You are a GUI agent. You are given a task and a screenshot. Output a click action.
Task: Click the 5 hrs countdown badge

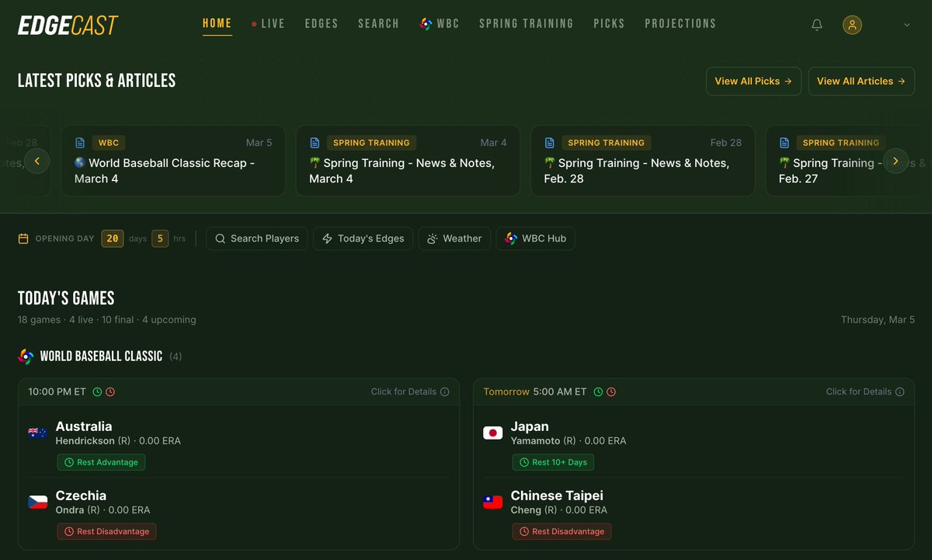click(160, 238)
